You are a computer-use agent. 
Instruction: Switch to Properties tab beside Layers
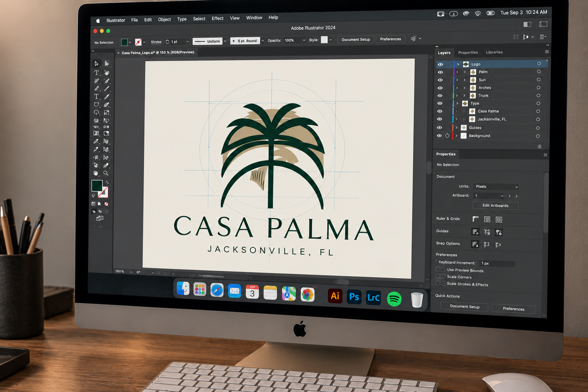468,52
